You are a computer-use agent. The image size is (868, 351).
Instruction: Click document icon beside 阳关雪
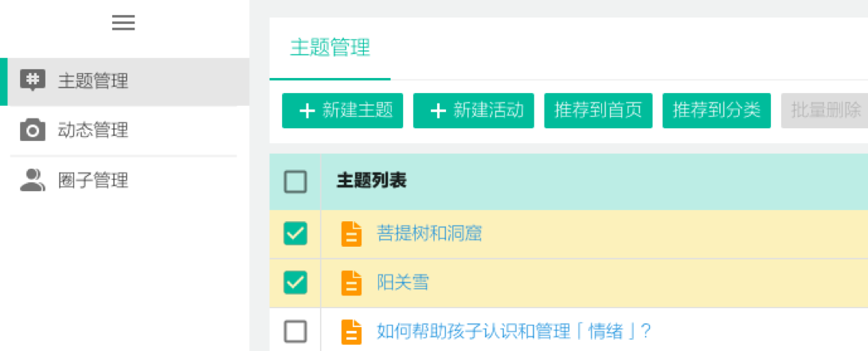tap(351, 283)
